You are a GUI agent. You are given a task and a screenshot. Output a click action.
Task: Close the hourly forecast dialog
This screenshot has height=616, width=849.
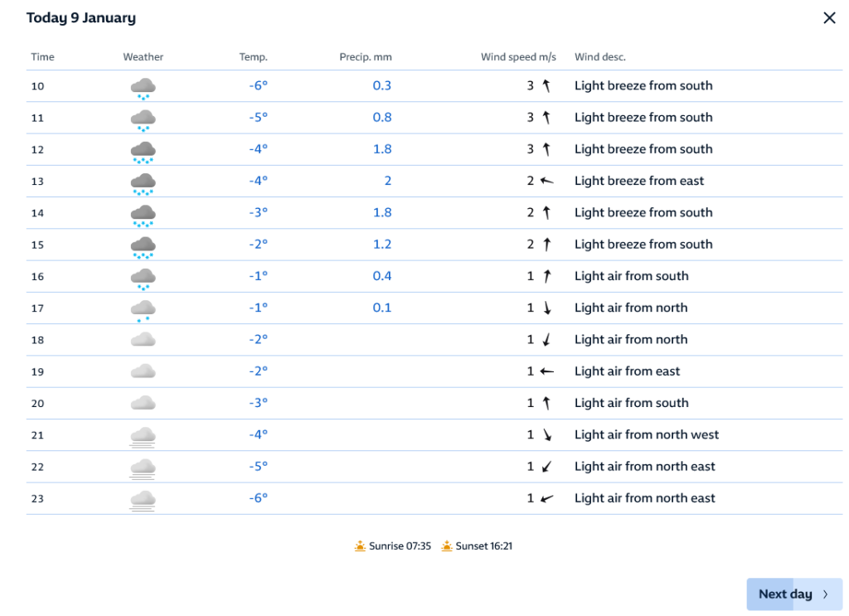[829, 18]
